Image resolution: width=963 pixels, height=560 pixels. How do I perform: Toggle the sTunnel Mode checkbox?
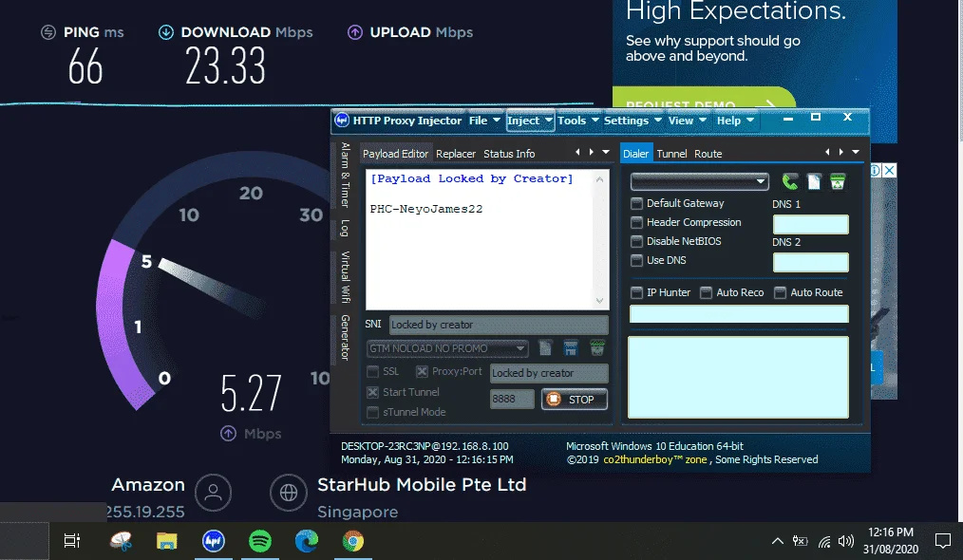click(372, 412)
